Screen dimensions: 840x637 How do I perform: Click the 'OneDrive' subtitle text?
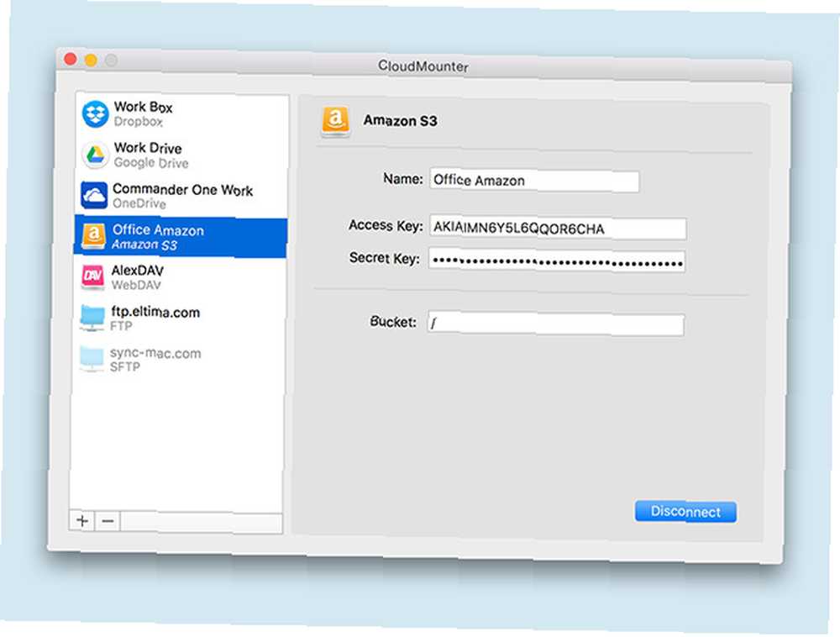click(139, 203)
